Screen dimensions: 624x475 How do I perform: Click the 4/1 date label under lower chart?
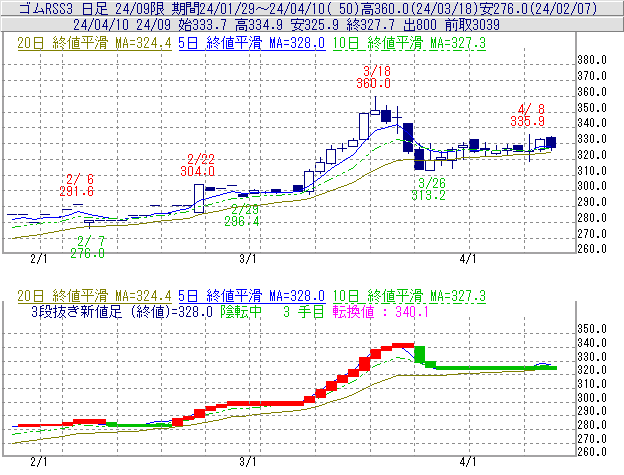click(x=468, y=462)
